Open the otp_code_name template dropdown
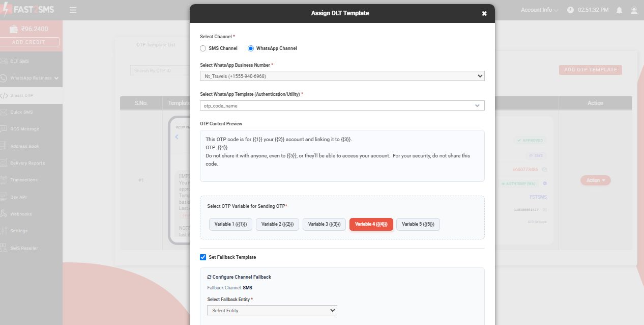The width and height of the screenshot is (644, 325). click(342, 105)
